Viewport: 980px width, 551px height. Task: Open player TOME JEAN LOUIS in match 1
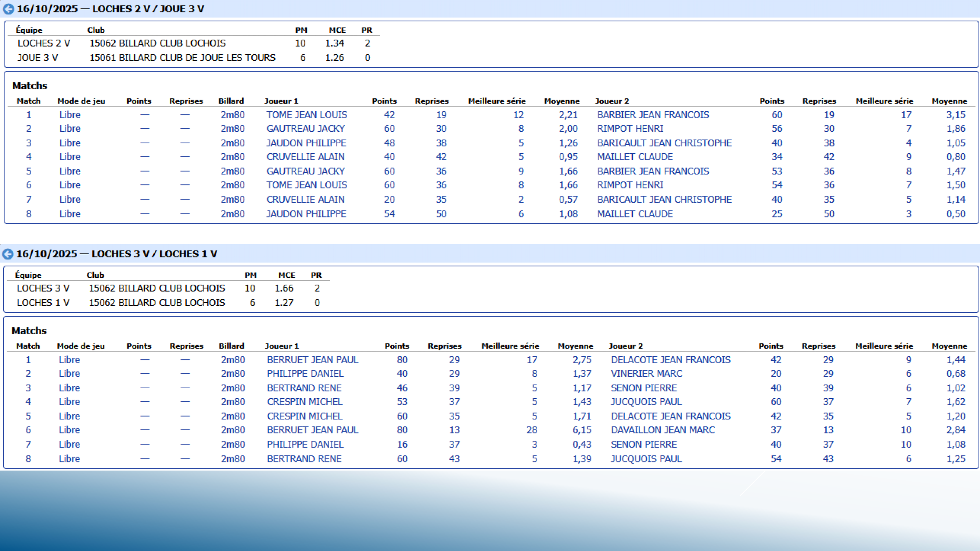306,115
